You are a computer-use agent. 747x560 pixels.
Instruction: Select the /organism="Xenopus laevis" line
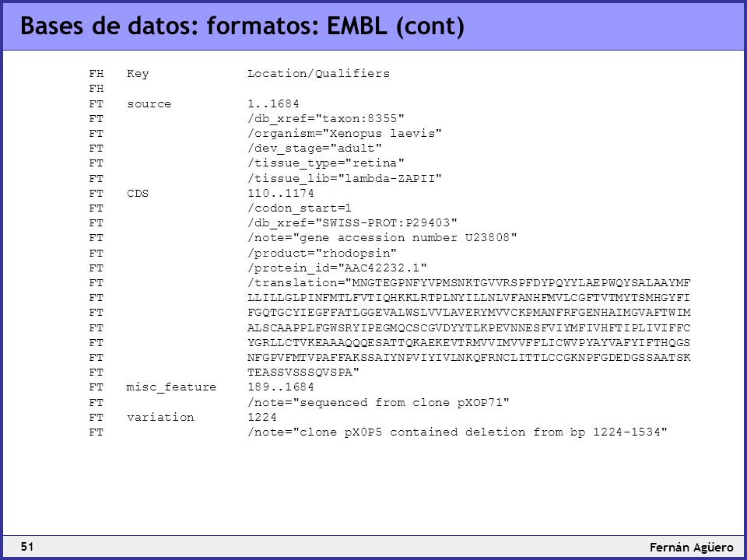tap(345, 133)
